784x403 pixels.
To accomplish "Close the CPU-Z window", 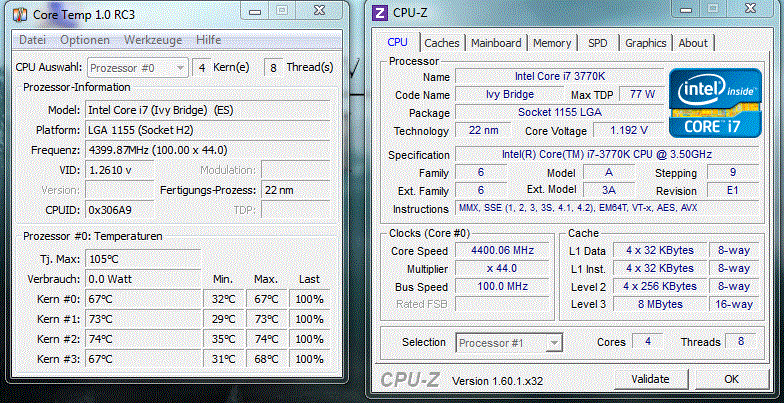I will (x=750, y=9).
